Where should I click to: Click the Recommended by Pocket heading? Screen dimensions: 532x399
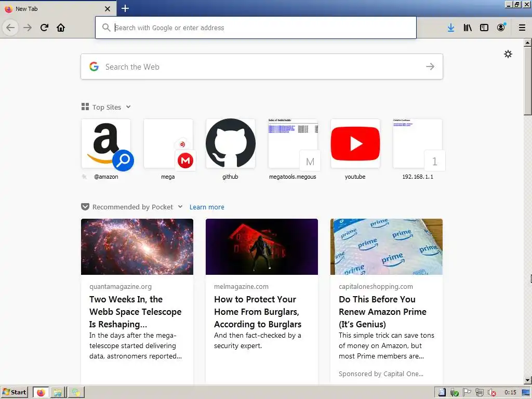(132, 207)
